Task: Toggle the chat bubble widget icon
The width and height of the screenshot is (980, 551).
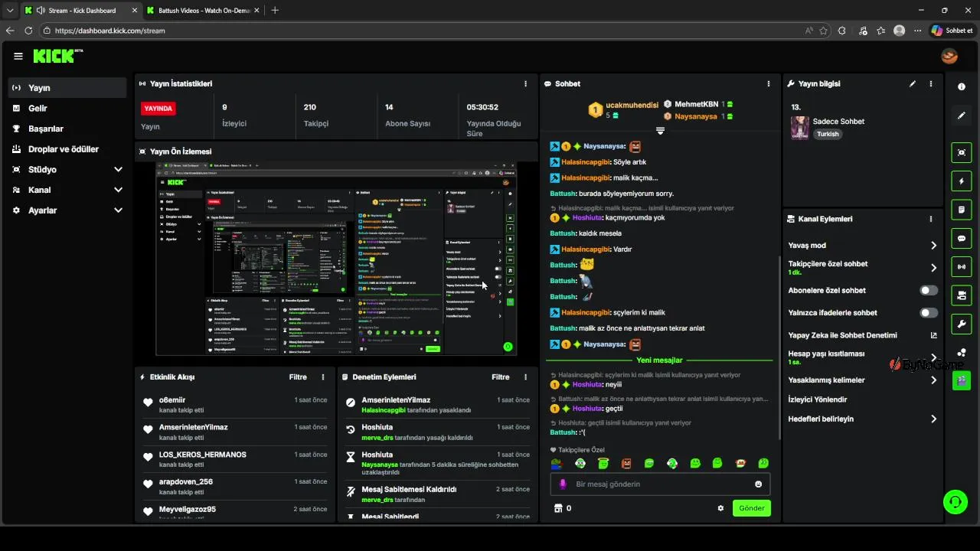Action: coord(962,238)
